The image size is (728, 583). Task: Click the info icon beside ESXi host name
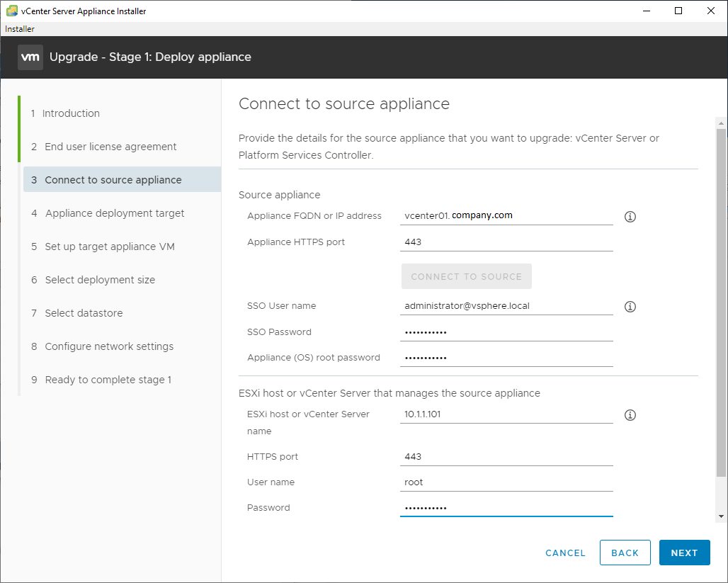click(x=630, y=415)
